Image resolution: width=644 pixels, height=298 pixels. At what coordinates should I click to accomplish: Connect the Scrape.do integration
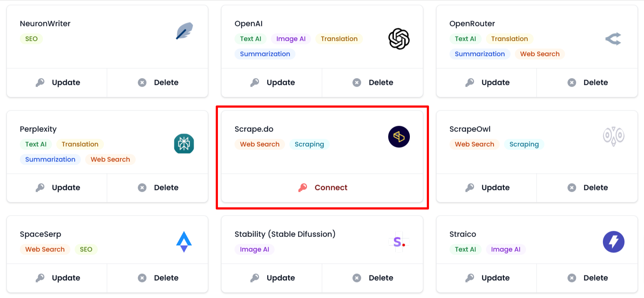tap(323, 187)
